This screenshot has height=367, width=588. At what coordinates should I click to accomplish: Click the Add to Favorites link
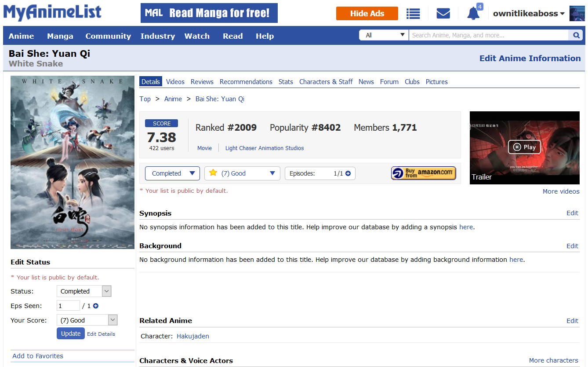[38, 356]
